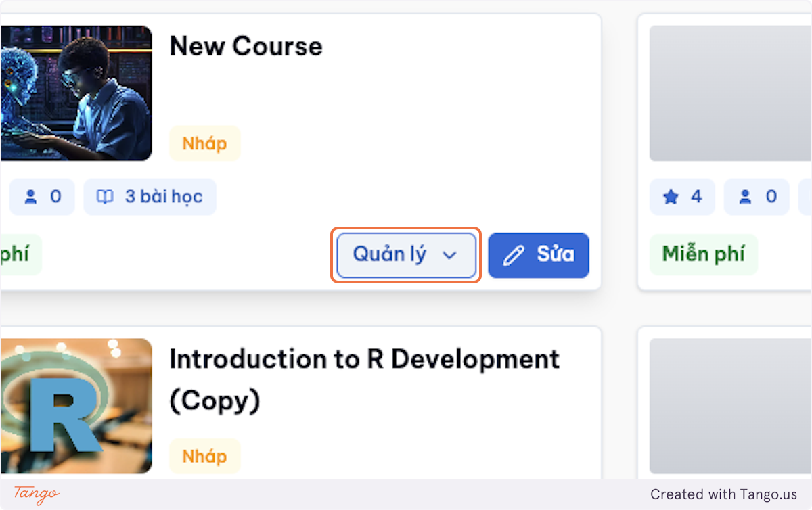812x510 pixels.
Task: Select the Nháp badge under R Development course
Action: point(204,456)
